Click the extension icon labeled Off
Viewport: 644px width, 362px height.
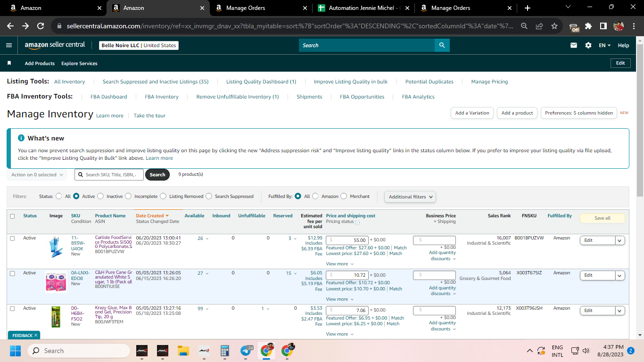click(x=574, y=27)
